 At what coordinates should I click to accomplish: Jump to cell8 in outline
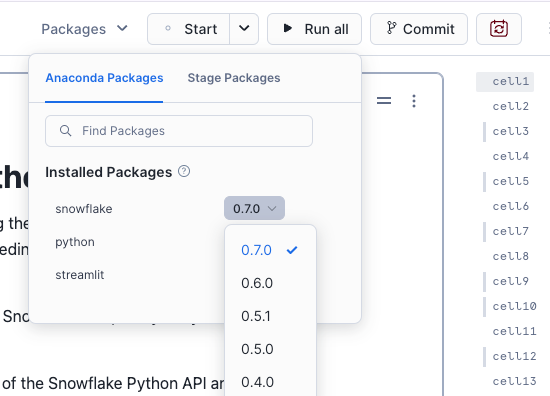pos(510,256)
